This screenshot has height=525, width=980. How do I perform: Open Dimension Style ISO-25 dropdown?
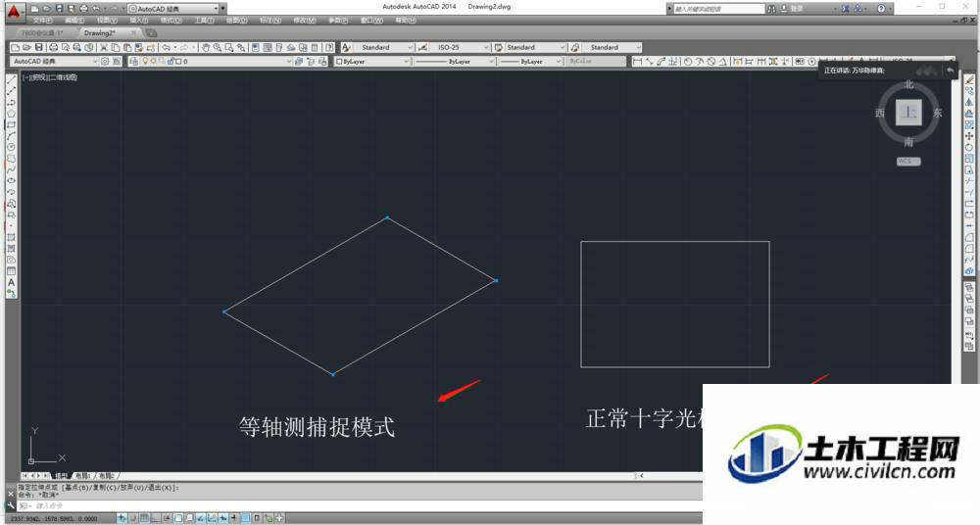[x=461, y=47]
